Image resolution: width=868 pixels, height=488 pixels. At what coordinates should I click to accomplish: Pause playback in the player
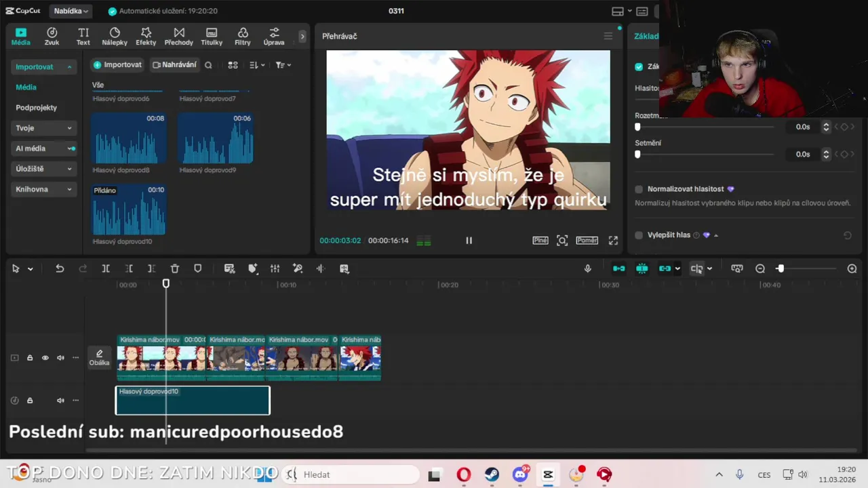(x=469, y=241)
